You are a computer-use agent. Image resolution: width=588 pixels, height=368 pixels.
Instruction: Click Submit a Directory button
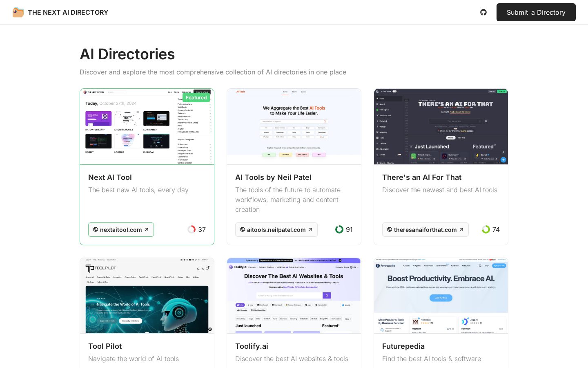coord(536,12)
